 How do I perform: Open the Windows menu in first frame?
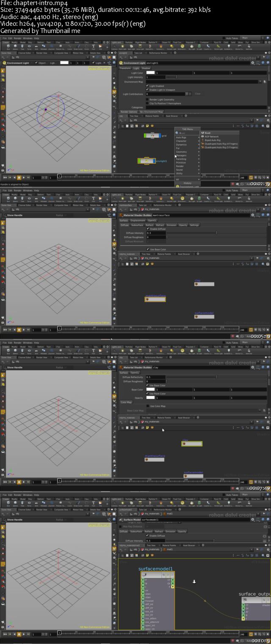(x=28, y=38)
